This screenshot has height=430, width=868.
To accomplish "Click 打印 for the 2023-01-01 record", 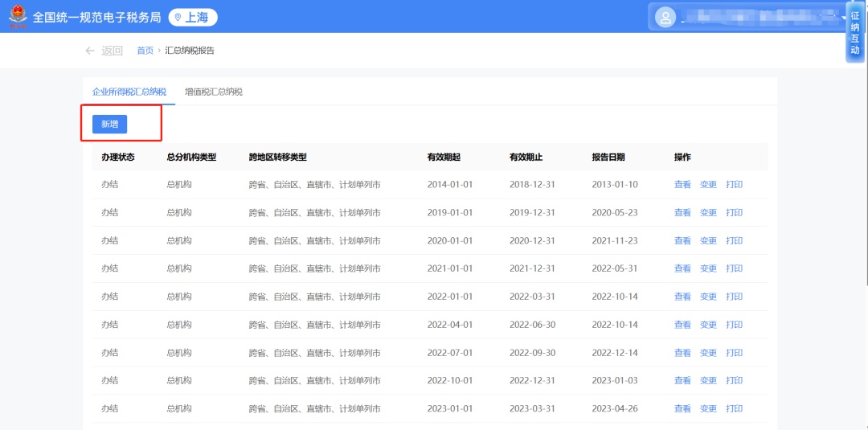I will (734, 408).
